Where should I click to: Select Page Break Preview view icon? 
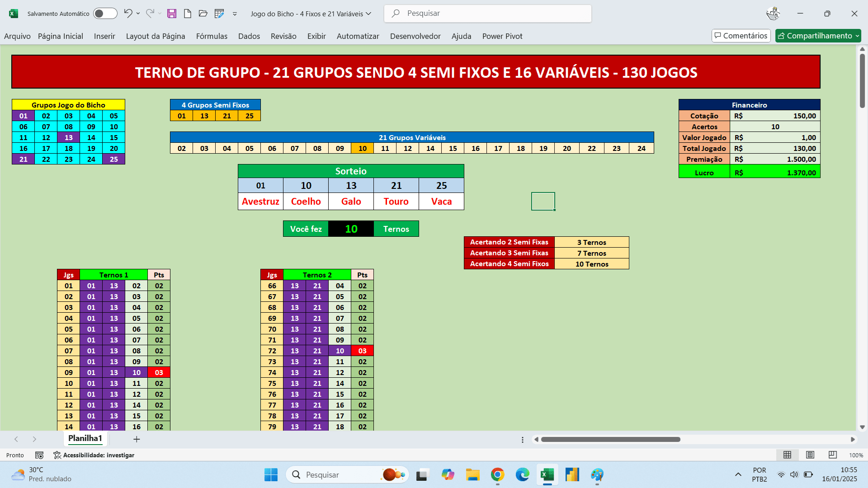(x=832, y=455)
